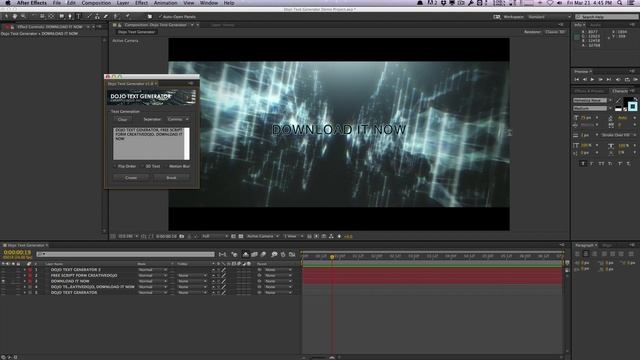Click Create button in Dojo Text Generator

(x=131, y=178)
